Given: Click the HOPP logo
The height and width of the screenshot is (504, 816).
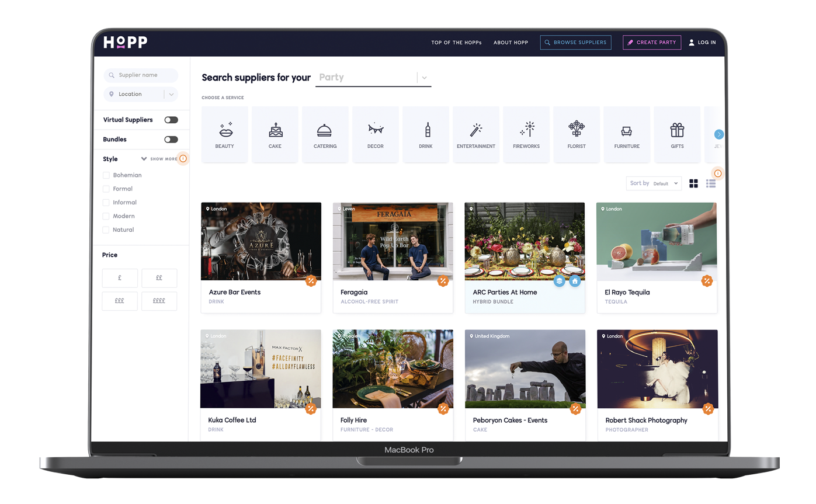Looking at the screenshot, I should tap(126, 43).
